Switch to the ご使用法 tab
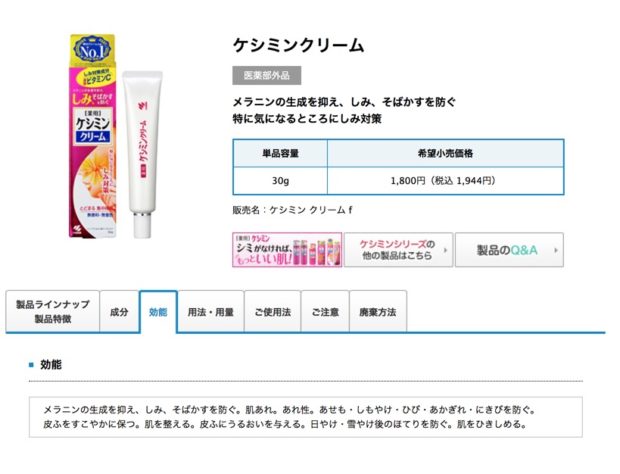Screen dimensions: 620x474 point(273,312)
